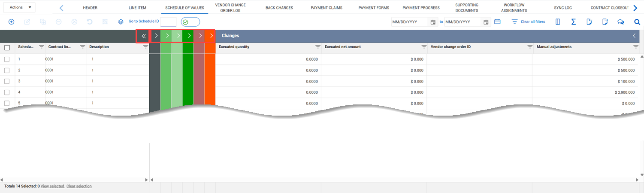Open the end date calendar picker
The height and width of the screenshot is (193, 644).
click(486, 22)
